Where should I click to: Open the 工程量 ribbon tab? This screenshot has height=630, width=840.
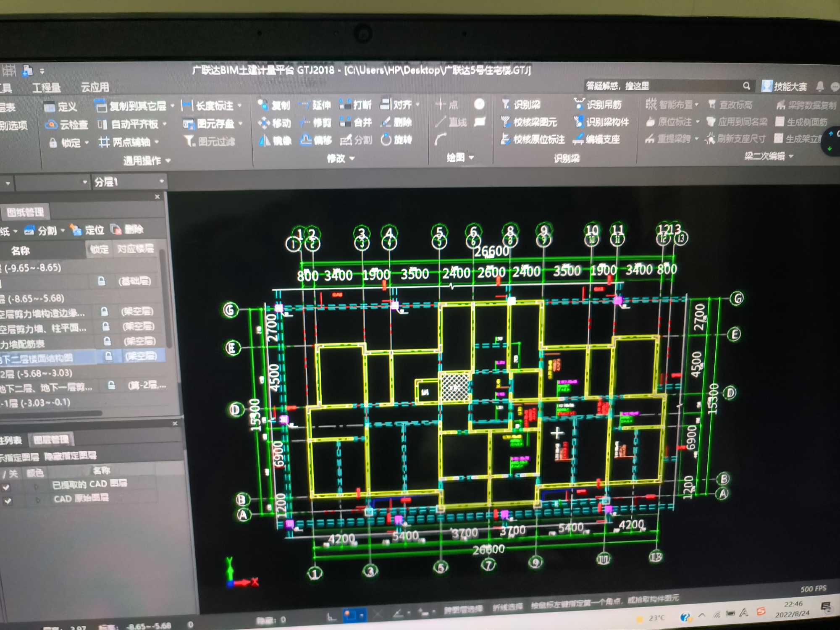pyautogui.click(x=46, y=87)
